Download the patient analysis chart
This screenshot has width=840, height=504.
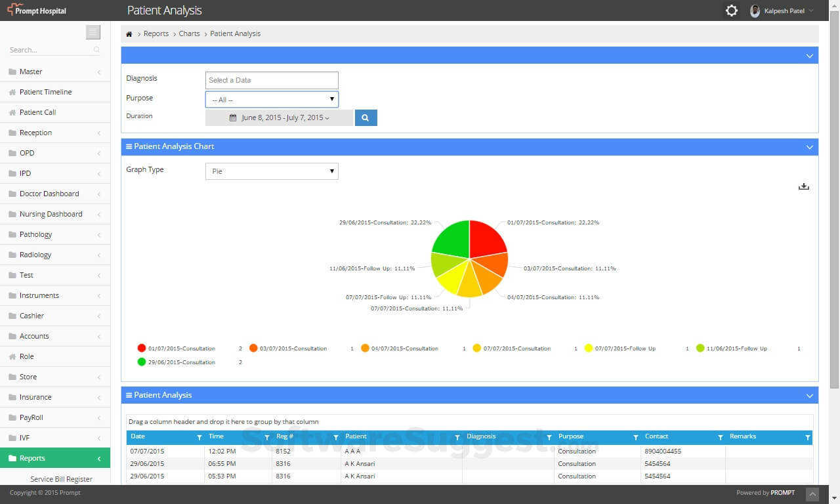(803, 186)
